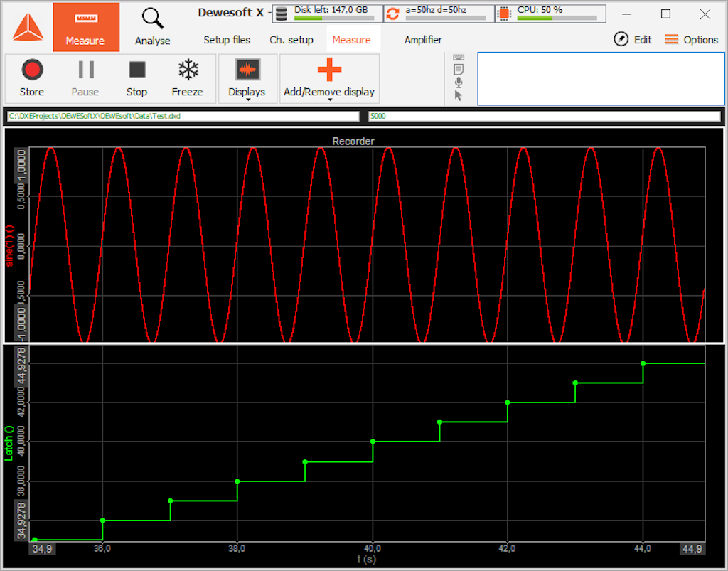
Task: Switch to Analyse mode
Action: (152, 27)
